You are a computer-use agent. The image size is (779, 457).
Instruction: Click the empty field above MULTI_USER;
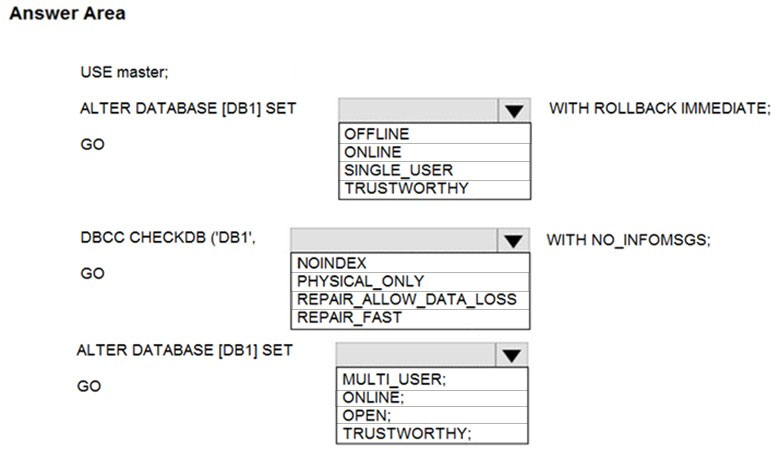tap(415, 355)
